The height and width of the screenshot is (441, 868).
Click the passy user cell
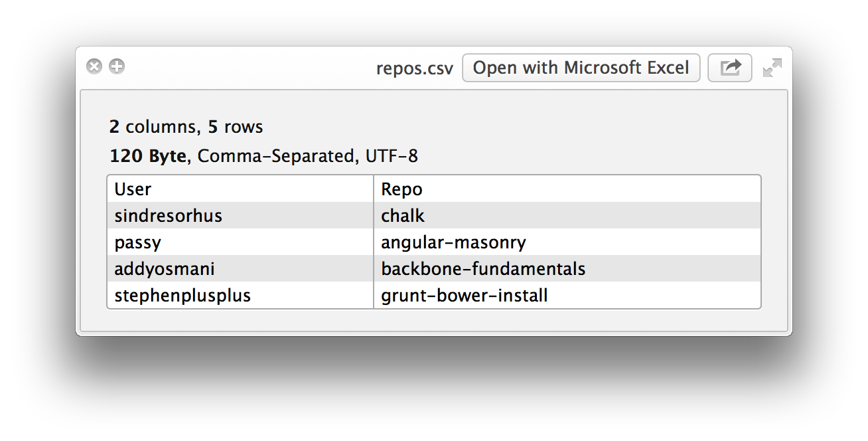point(137,242)
